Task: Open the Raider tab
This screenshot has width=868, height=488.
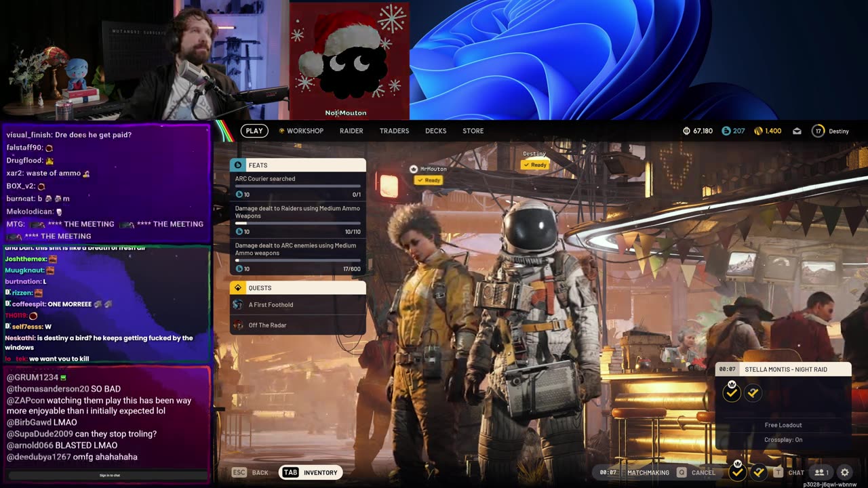Action: (351, 131)
